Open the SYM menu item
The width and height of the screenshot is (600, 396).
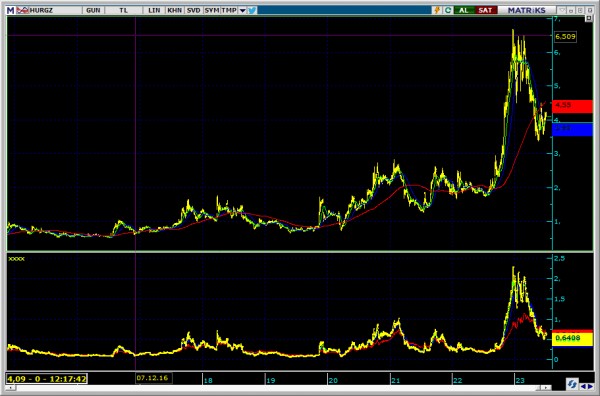(x=212, y=10)
